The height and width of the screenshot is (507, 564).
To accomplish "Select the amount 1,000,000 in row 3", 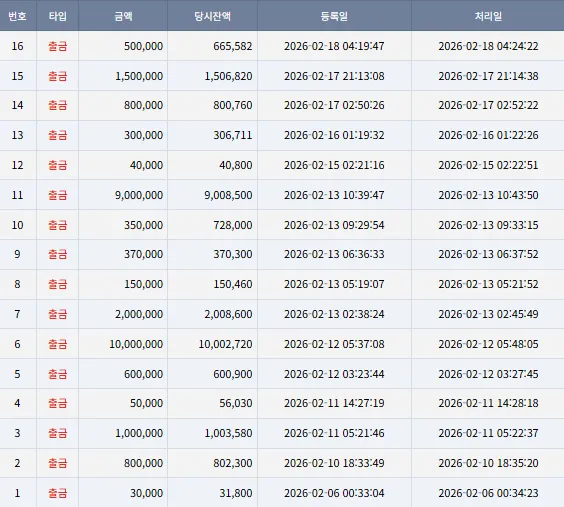I will pyautogui.click(x=139, y=433).
